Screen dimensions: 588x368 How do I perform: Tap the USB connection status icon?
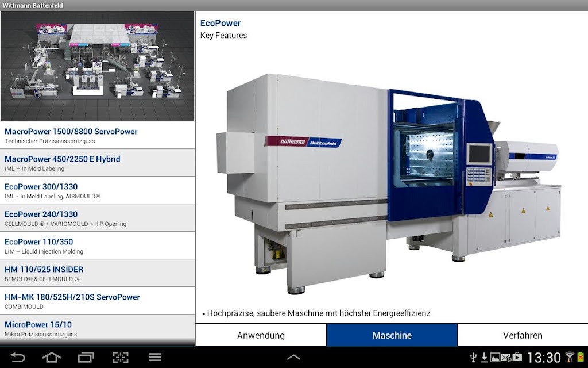pyautogui.click(x=473, y=357)
